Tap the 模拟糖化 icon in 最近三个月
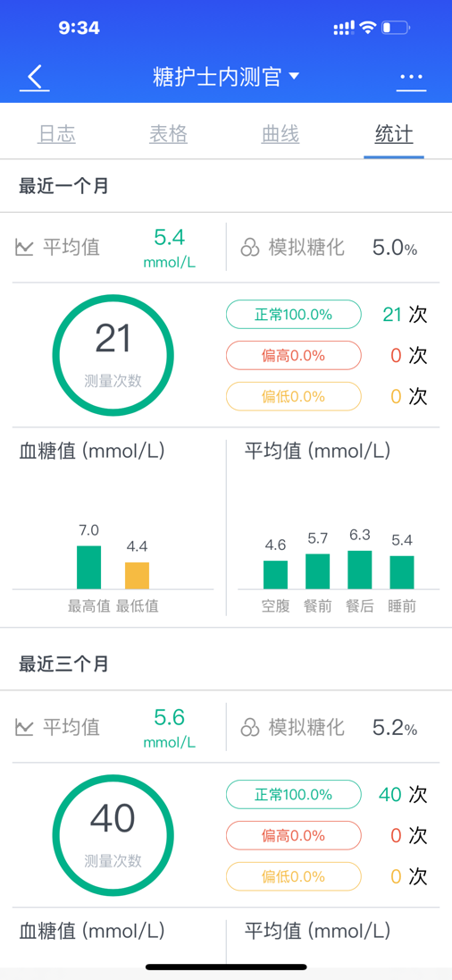Screen dimensions: 452x980 (250, 728)
